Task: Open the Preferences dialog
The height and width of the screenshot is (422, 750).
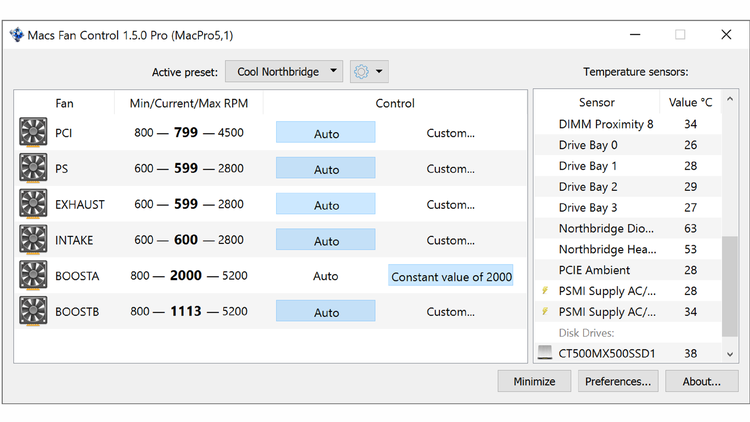Action: pos(619,381)
